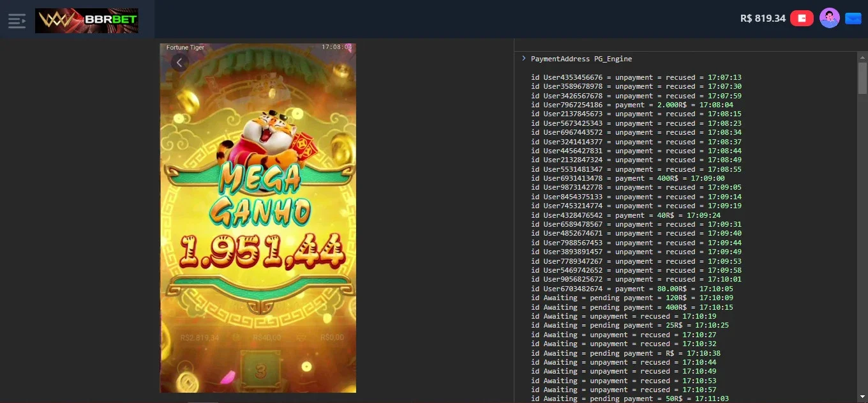Image resolution: width=868 pixels, height=403 pixels.
Task: Click the console scrollbar thumb
Action: 862,77
